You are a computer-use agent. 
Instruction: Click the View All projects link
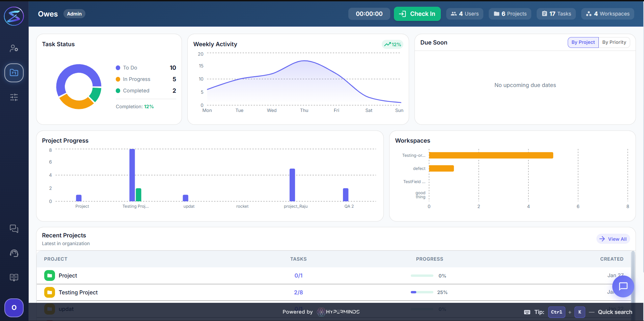pyautogui.click(x=613, y=239)
